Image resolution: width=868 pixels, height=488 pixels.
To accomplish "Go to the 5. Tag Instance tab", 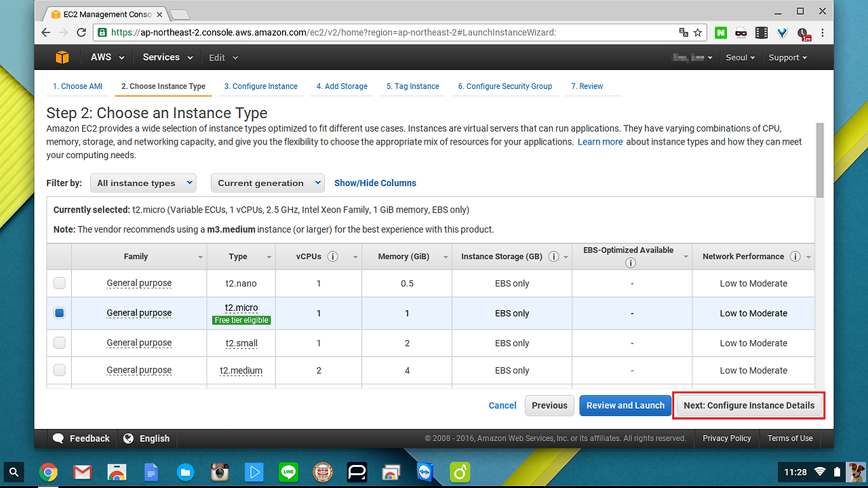I will click(x=413, y=86).
